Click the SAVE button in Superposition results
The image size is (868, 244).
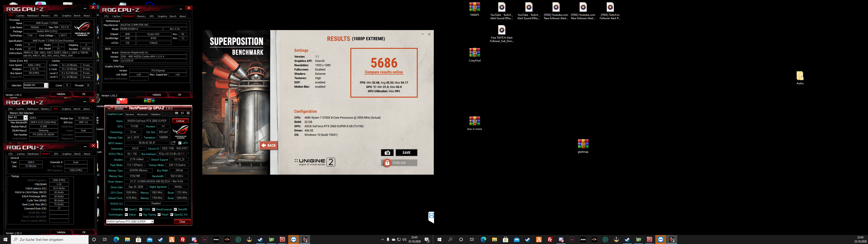coord(406,153)
